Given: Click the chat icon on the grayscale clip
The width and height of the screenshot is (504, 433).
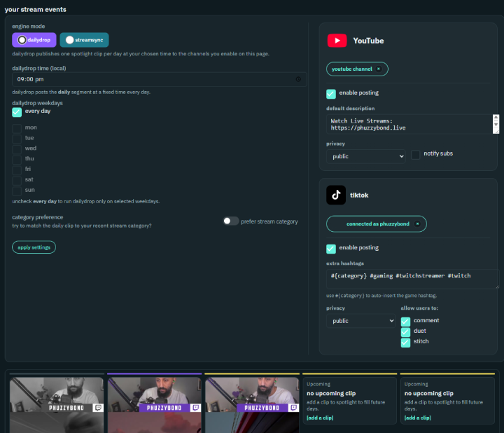Looking at the screenshot, I should pyautogui.click(x=99, y=408).
